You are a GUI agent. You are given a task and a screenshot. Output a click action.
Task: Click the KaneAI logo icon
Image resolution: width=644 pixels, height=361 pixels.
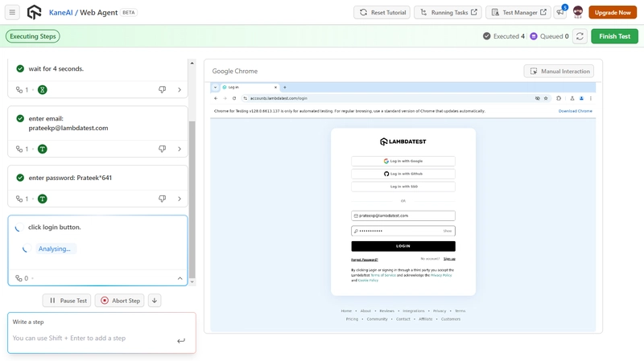[34, 12]
